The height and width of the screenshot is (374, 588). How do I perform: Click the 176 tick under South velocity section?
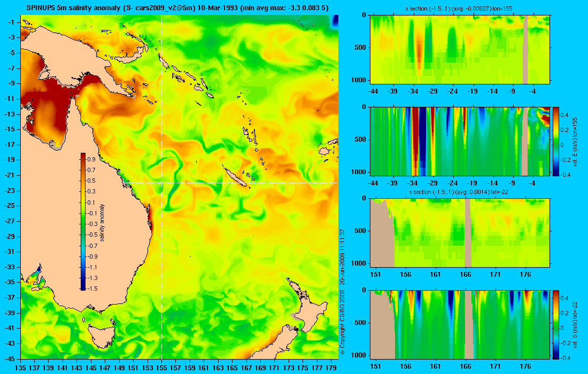(525, 366)
